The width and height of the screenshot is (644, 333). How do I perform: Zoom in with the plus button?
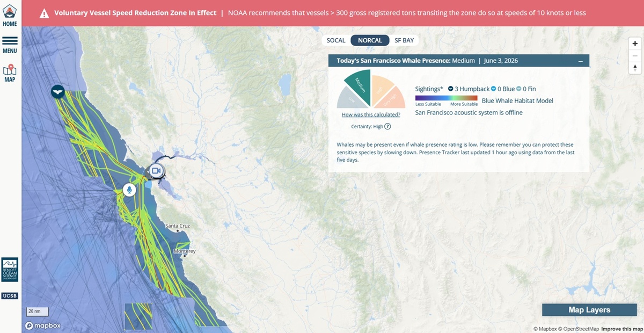(635, 44)
